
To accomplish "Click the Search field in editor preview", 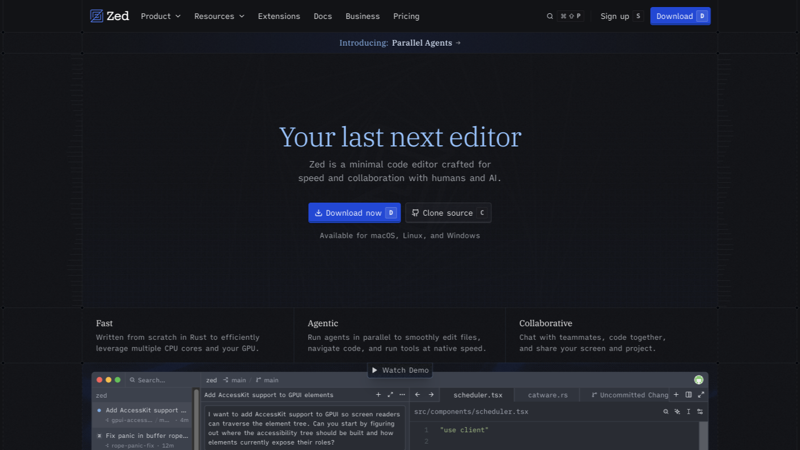I will click(x=148, y=380).
